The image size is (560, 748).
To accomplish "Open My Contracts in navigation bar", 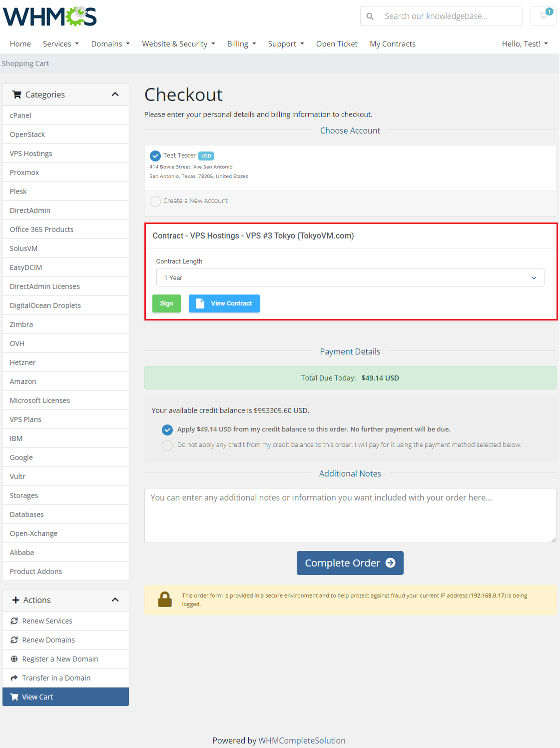I will point(393,44).
